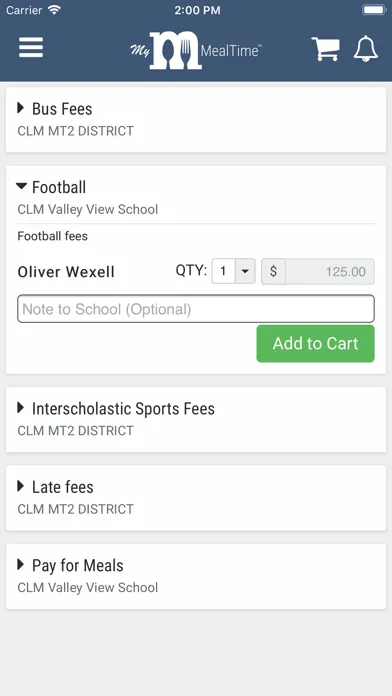Tap the battery status icon
Viewport: 392px width, 696px height.
[374, 10]
